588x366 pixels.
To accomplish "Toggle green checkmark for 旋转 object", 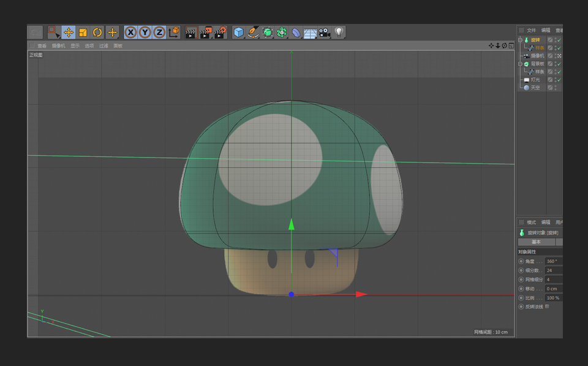I will (x=559, y=40).
